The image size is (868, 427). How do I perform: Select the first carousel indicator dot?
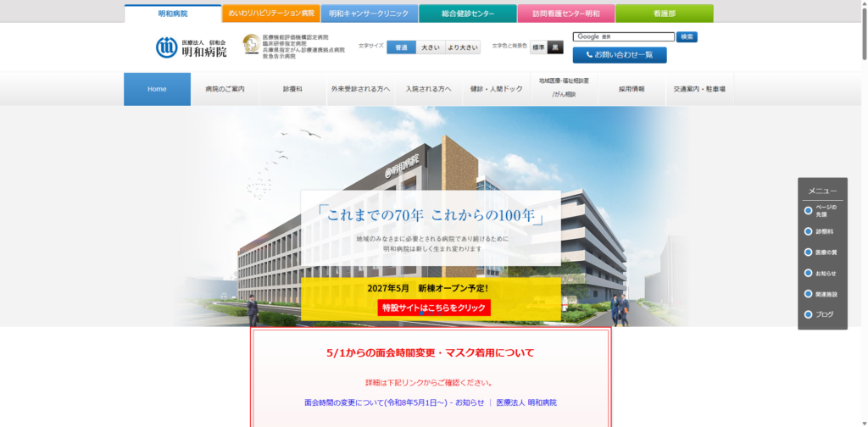point(422,313)
